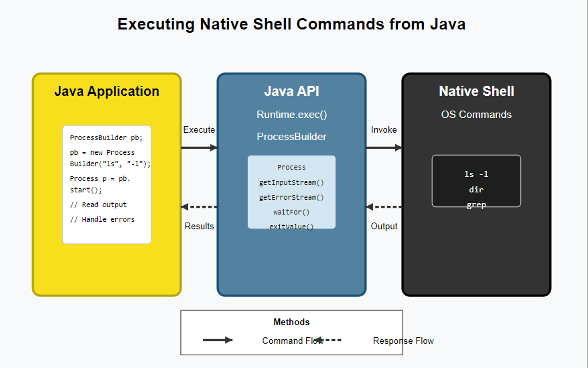This screenshot has width=588, height=368.
Task: Click the 'waitFor()' method
Action: pyautogui.click(x=291, y=212)
